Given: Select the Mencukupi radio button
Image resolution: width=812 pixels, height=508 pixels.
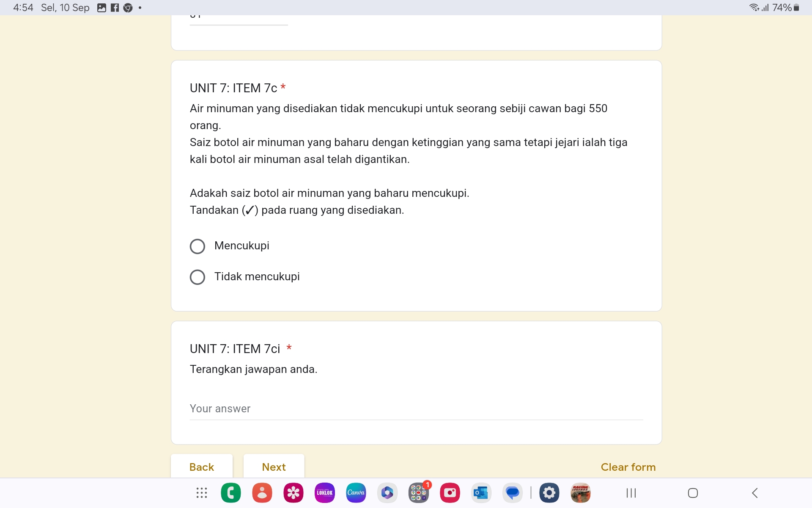Looking at the screenshot, I should point(197,245).
